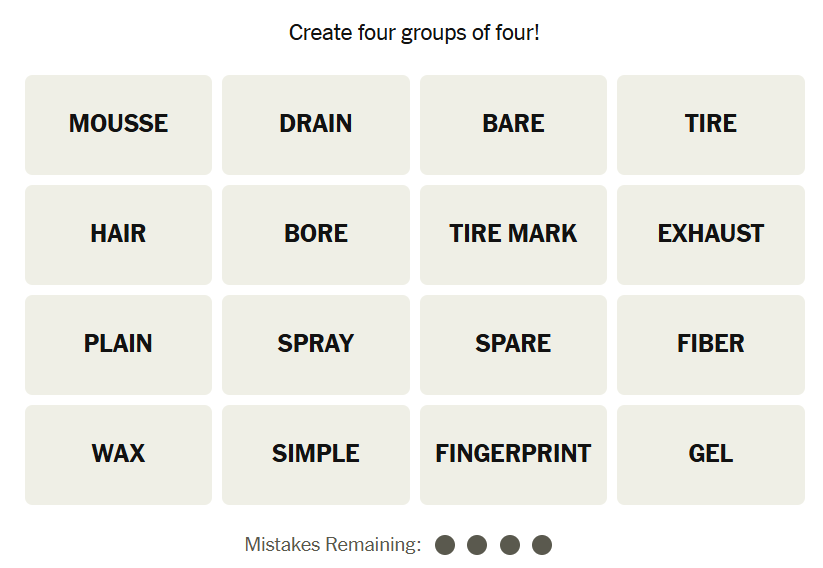Pick the BARE tile
Screen dimensions: 823x568
click(x=513, y=124)
